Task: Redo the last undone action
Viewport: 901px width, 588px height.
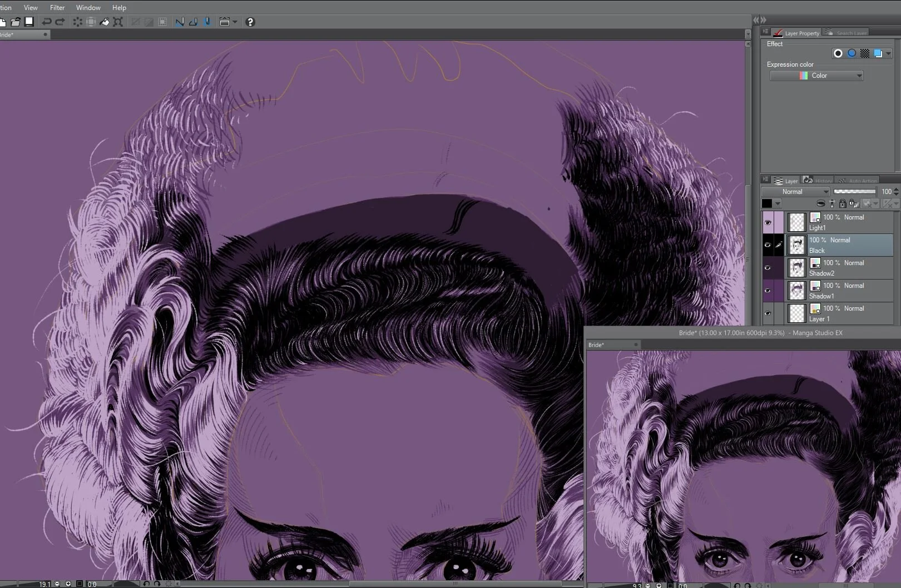Action: (x=60, y=22)
